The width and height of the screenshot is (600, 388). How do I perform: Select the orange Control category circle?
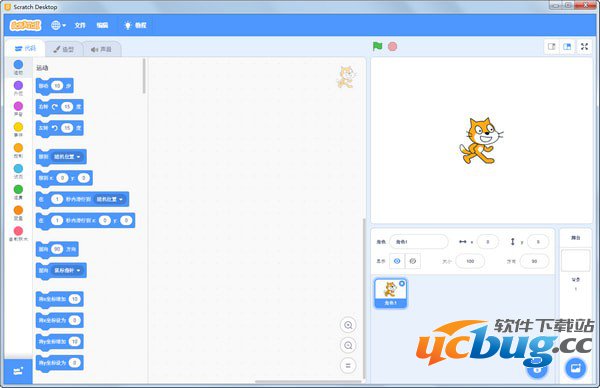[18, 148]
